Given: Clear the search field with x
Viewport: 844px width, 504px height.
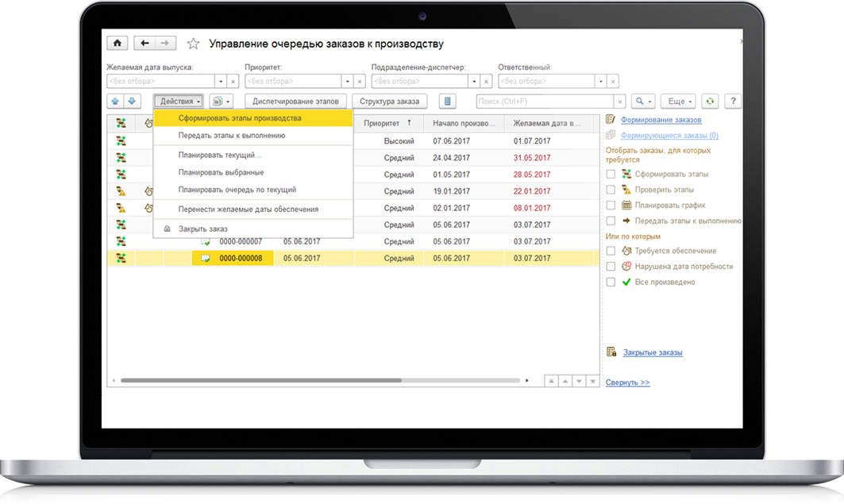Looking at the screenshot, I should 619,101.
